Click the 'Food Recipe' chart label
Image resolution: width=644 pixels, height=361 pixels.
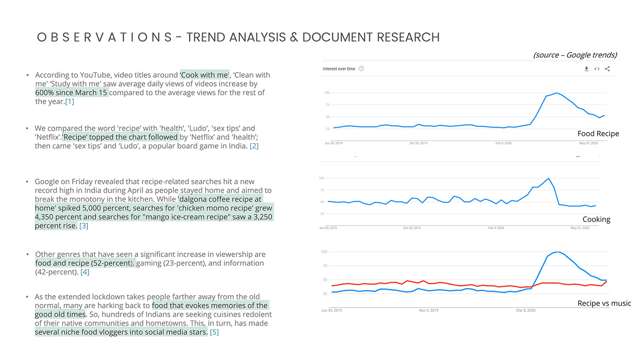pos(598,134)
